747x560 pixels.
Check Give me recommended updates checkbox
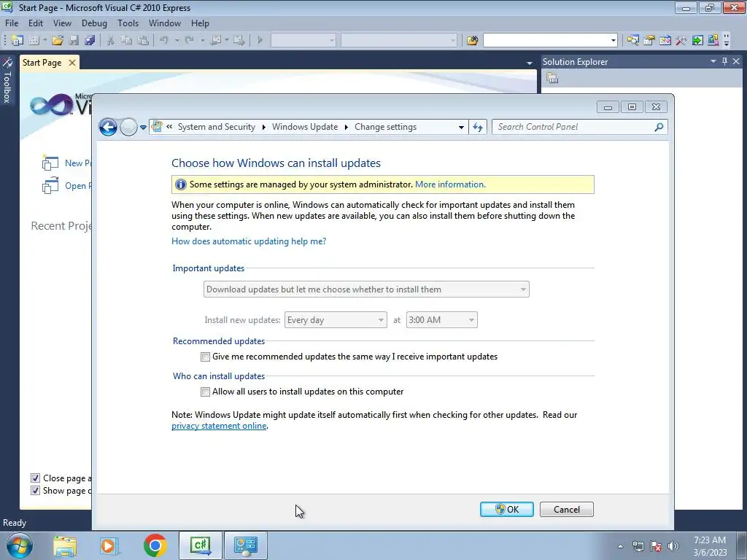click(x=205, y=357)
